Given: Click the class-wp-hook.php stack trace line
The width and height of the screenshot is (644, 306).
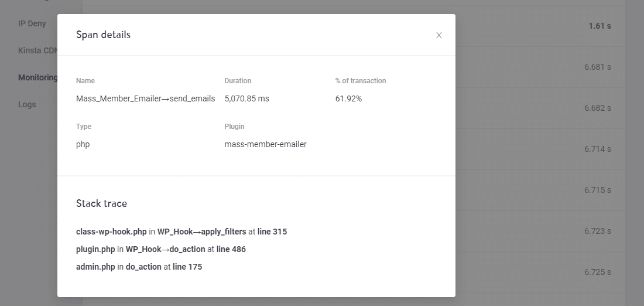Looking at the screenshot, I should click(181, 232).
